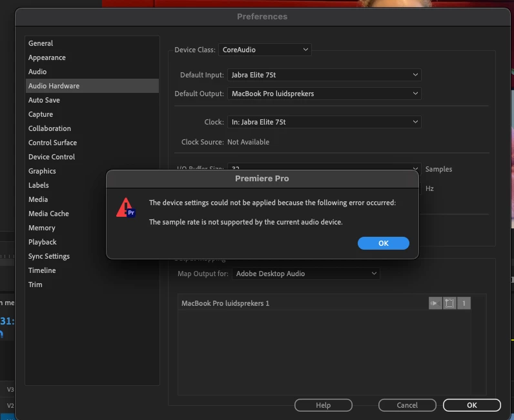This screenshot has width=514, height=420.
Task: Select the MacBook Pro luidsprekers 1 row
Action: pyautogui.click(x=324, y=303)
